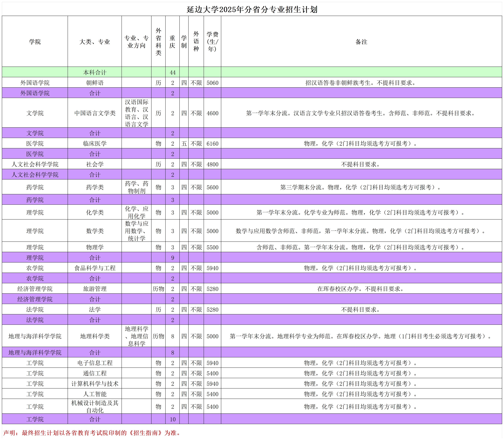The width and height of the screenshot is (504, 440).
Task: Select the 学费(生/年) header cell
Action: point(212,42)
